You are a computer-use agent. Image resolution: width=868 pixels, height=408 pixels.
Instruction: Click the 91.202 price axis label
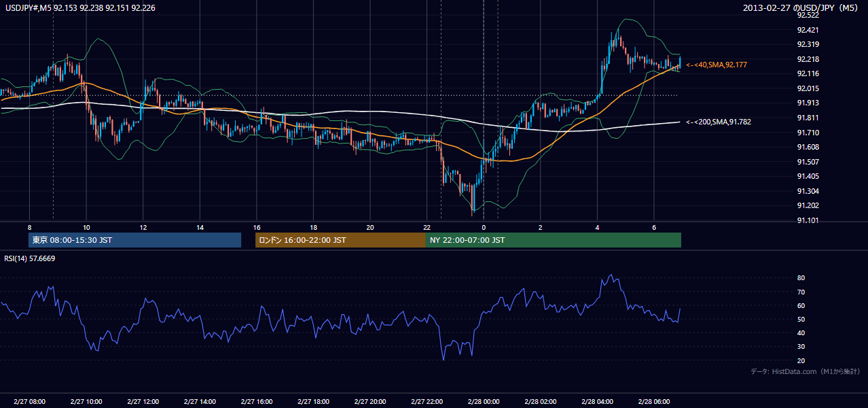coord(808,205)
